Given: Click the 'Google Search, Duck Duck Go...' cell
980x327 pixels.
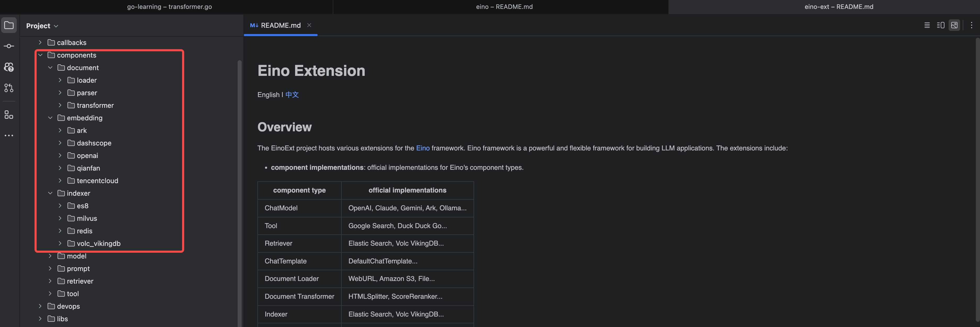Looking at the screenshot, I should click(x=407, y=226).
